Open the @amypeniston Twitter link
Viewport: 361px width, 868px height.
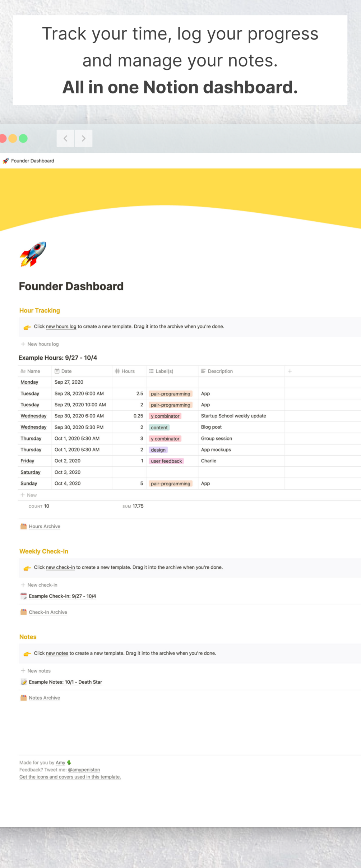84,770
